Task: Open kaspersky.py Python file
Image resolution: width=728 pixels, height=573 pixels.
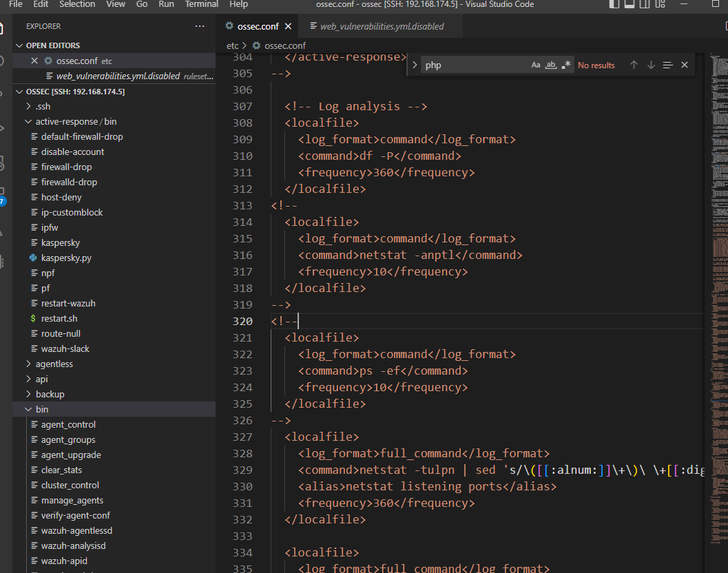Action: click(66, 258)
